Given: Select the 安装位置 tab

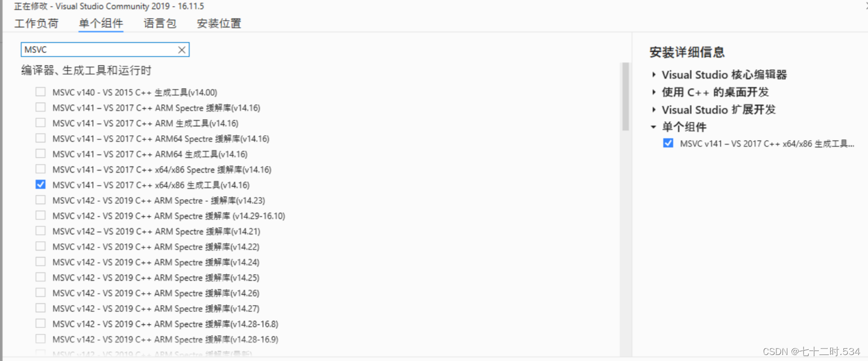Looking at the screenshot, I should (218, 23).
